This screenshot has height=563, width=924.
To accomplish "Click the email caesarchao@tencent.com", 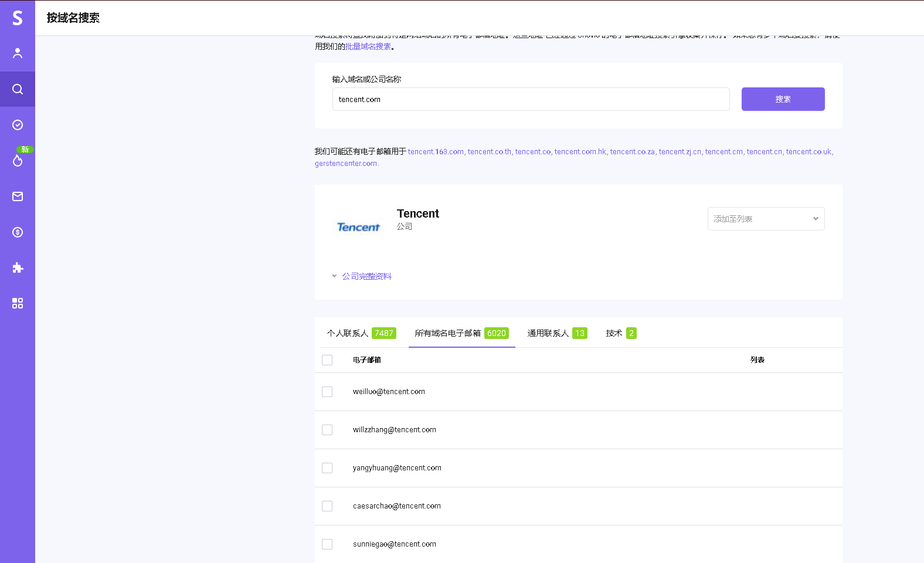I will click(397, 506).
